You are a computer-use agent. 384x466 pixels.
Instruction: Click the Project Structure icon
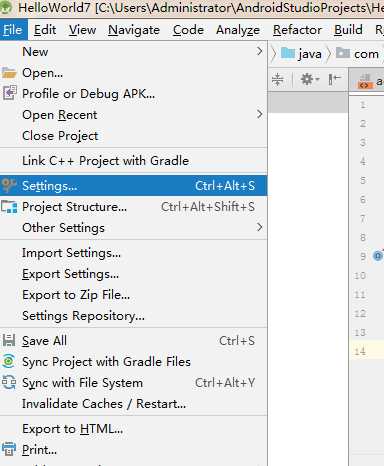tap(9, 207)
